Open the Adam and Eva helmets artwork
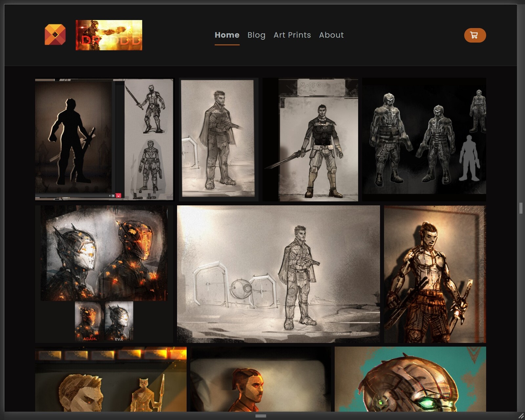This screenshot has height=420, width=525. [x=104, y=274]
